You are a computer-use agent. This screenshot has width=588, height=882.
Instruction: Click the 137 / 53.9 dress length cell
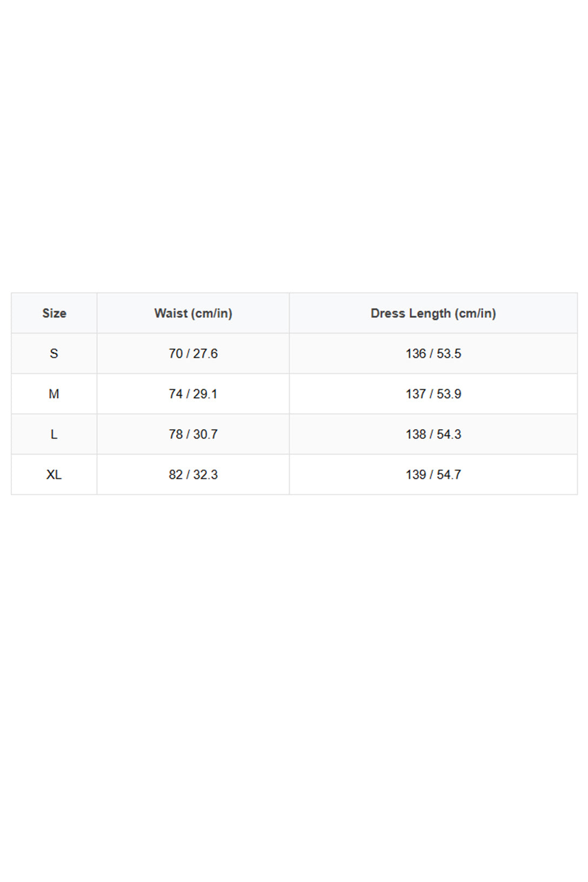pyautogui.click(x=433, y=394)
